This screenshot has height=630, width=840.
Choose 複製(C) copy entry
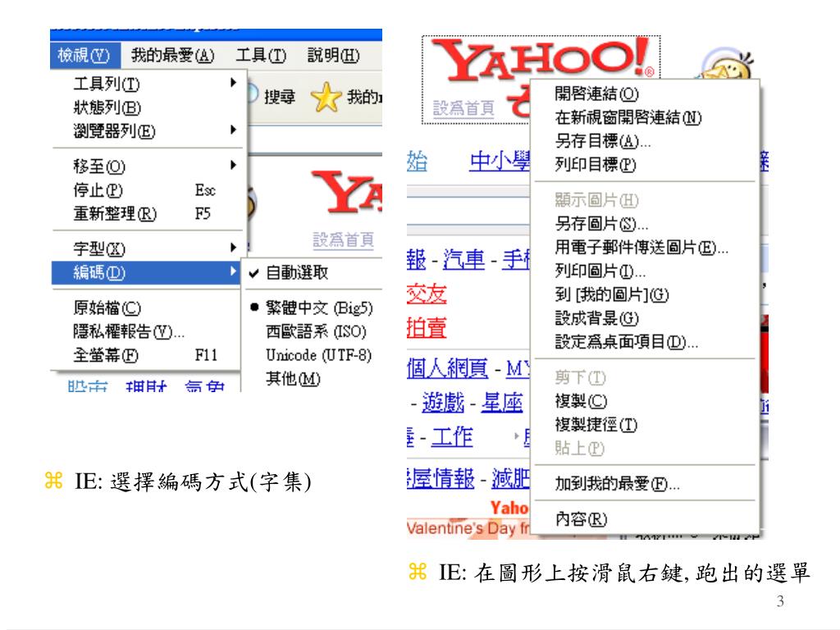pyautogui.click(x=645, y=400)
